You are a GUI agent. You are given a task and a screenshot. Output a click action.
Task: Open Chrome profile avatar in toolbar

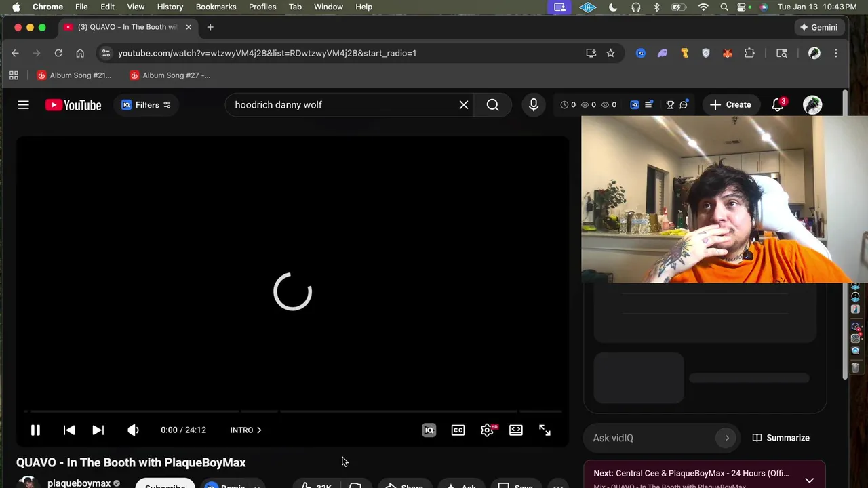coord(814,53)
